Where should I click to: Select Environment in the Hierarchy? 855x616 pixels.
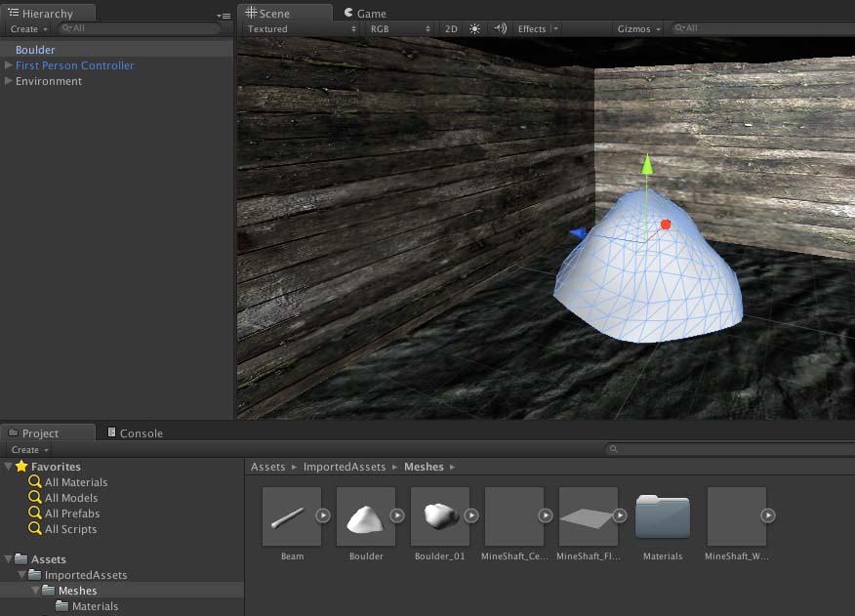coord(49,81)
